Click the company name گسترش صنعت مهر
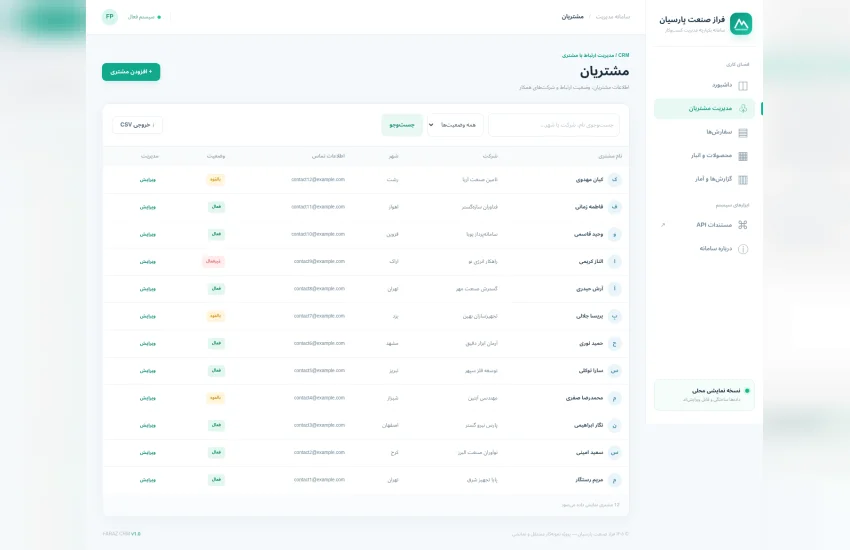 [x=476, y=289]
